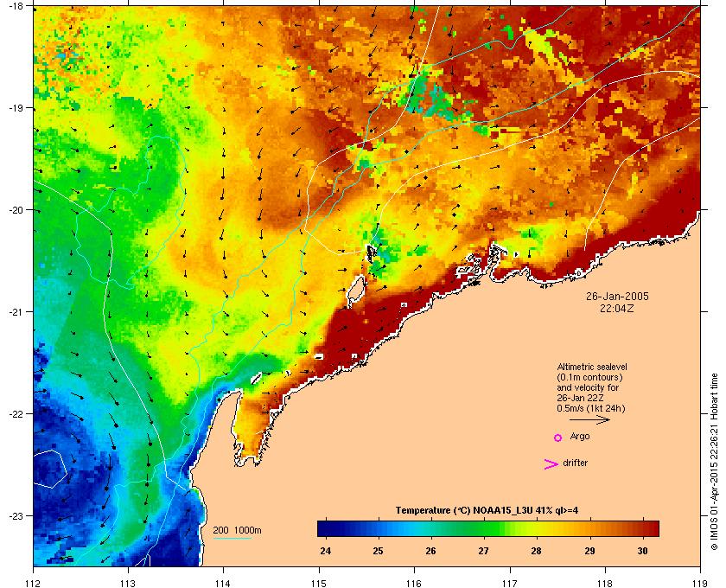Click longitude axis label 112

pos(34,584)
